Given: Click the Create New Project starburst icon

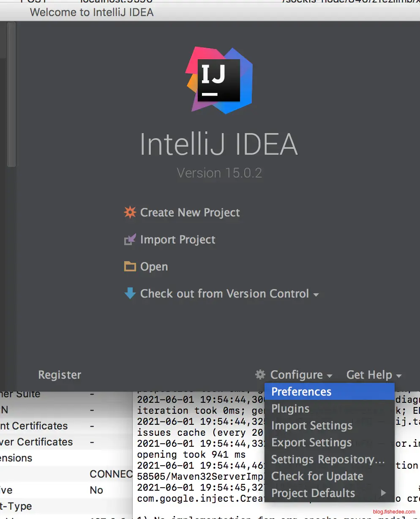Looking at the screenshot, I should coord(130,212).
